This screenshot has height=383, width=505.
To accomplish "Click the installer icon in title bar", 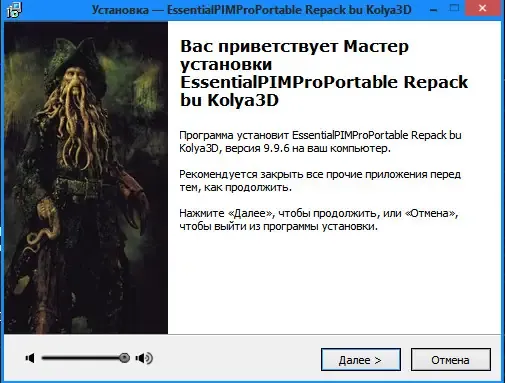I will [14, 10].
